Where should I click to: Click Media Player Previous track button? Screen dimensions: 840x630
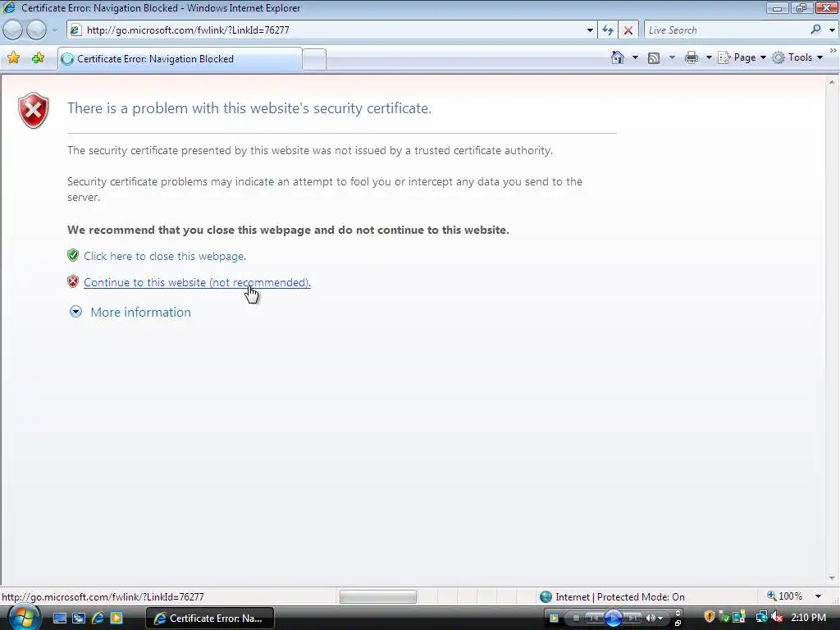pos(594,619)
